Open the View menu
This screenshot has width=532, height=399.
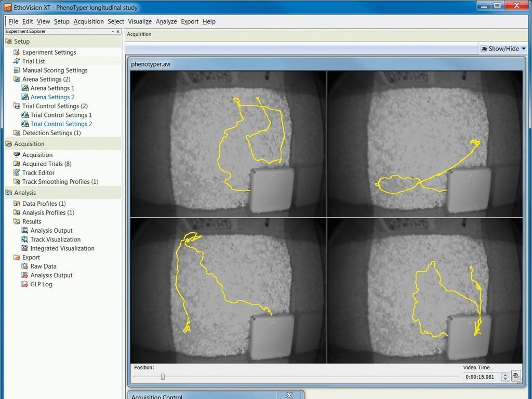coord(43,21)
